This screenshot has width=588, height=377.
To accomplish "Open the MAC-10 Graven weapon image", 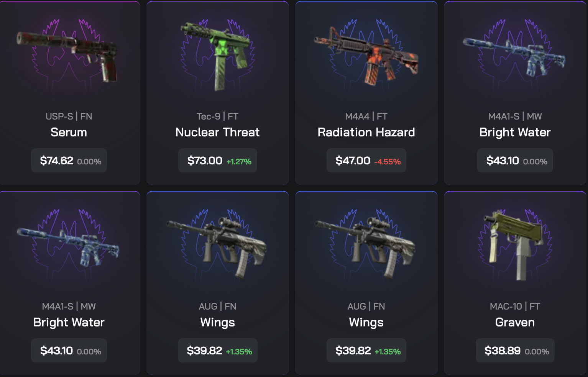I will (x=514, y=245).
